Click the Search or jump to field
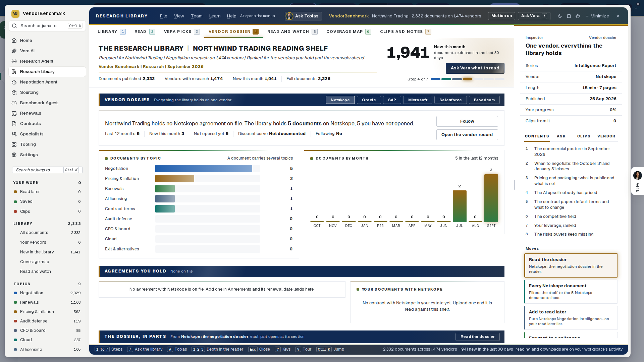This screenshot has height=362, width=644. click(x=47, y=26)
